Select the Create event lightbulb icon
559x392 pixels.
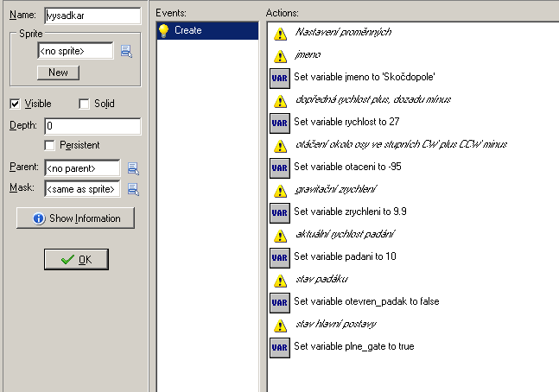tap(163, 30)
